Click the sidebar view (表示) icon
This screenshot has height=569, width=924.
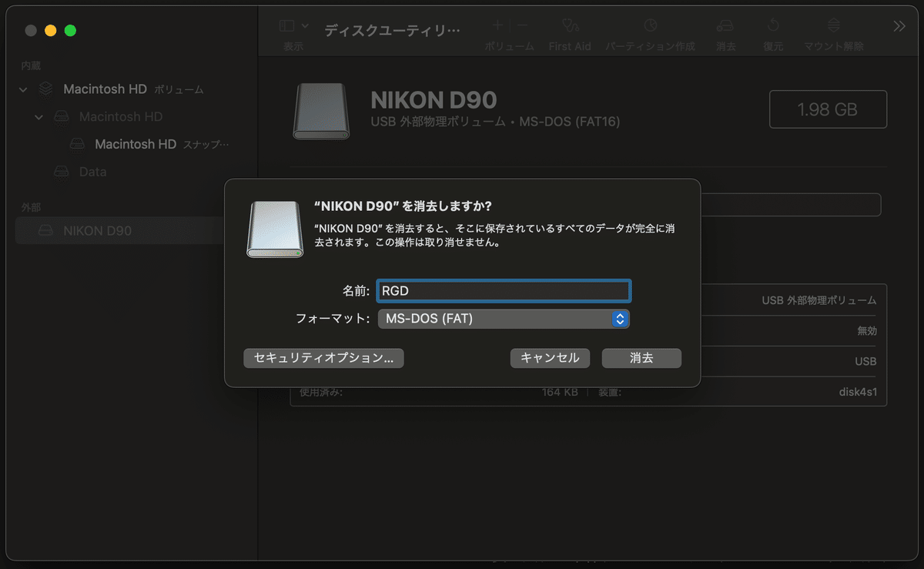coord(287,26)
